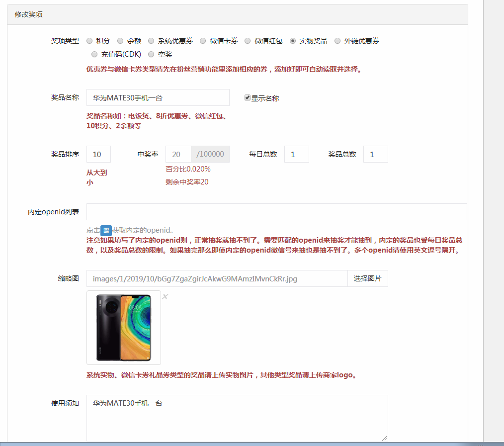Screen dimensions: 504x446
Task: Select the 实物奖品 radio option
Action: coord(292,41)
